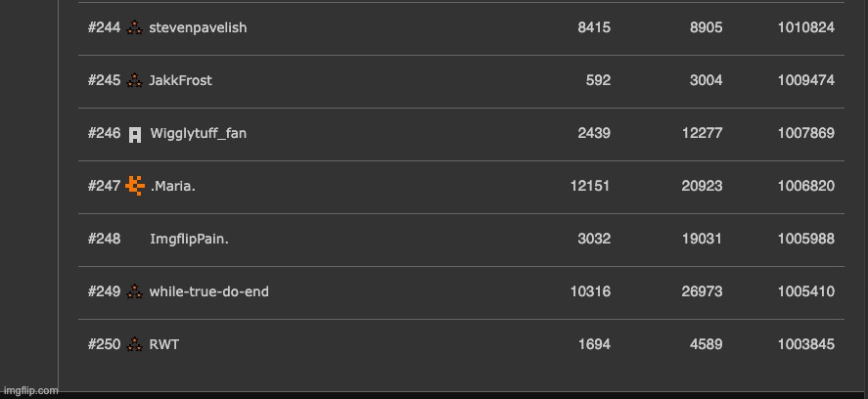
Task: Click stevenpavelish's rank icon
Action: (135, 27)
